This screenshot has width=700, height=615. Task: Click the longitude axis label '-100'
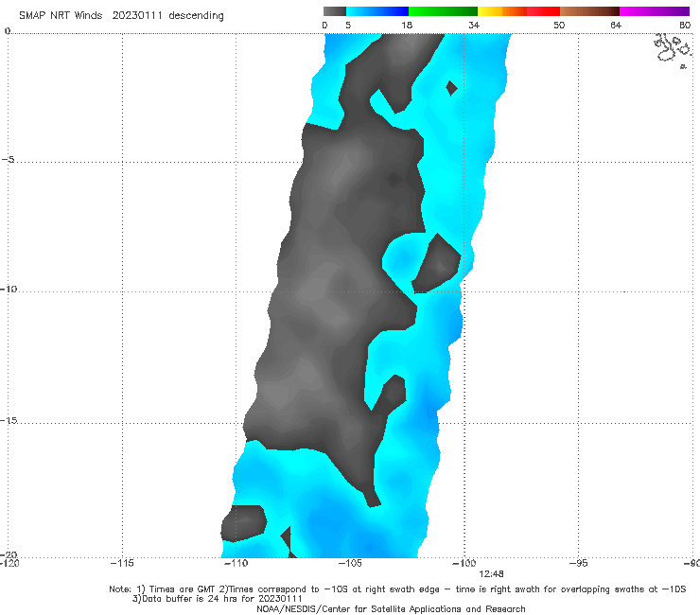464,563
